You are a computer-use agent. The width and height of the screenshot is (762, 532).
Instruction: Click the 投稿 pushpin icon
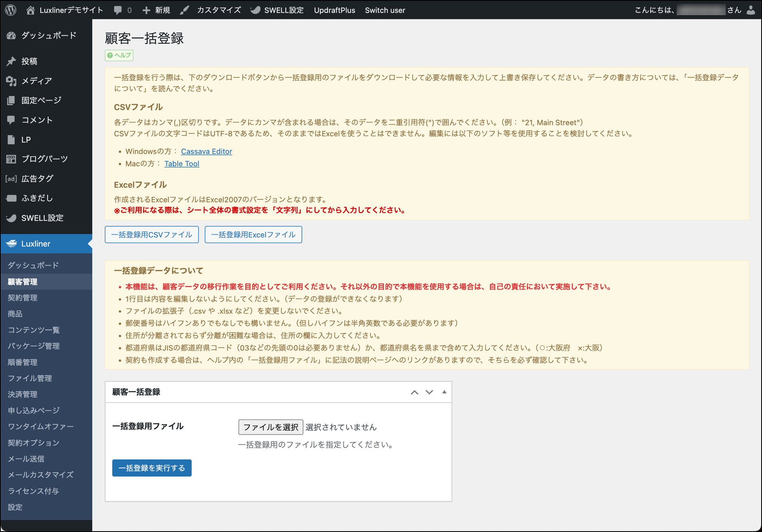click(x=11, y=61)
